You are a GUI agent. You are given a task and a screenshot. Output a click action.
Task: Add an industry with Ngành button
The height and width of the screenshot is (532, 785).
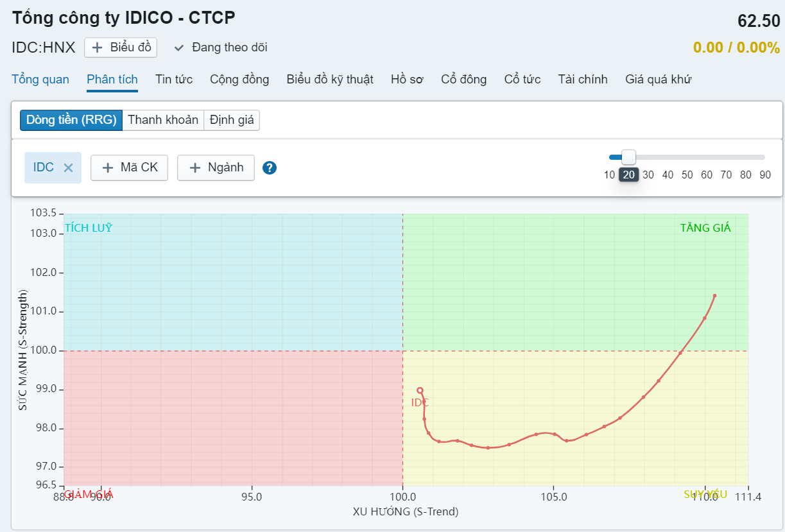216,167
